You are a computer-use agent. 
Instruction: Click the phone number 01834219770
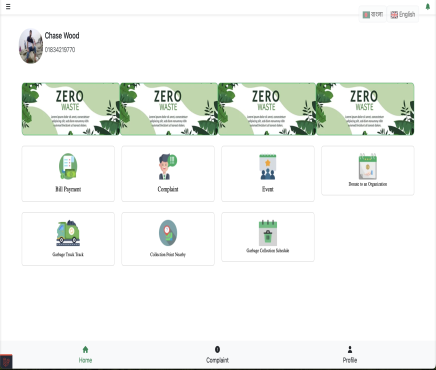pyautogui.click(x=60, y=50)
